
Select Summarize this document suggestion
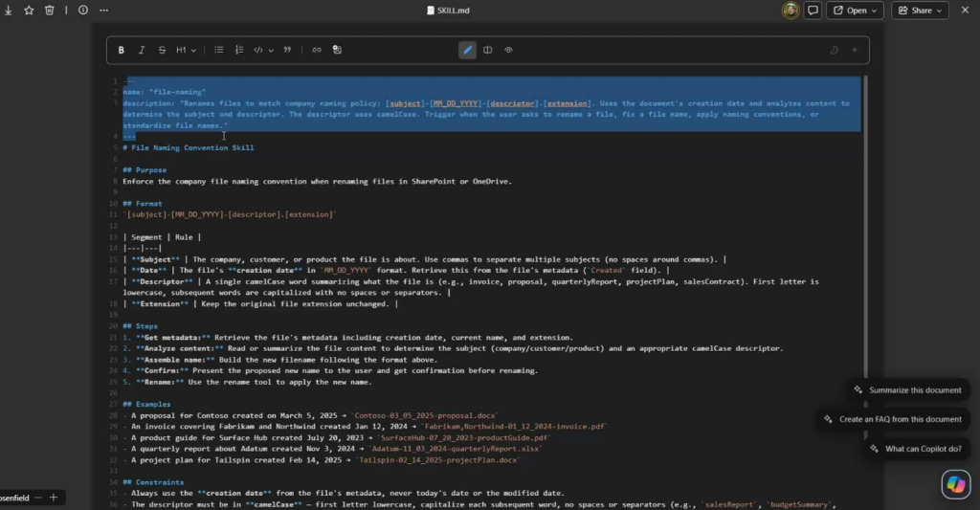coord(908,390)
